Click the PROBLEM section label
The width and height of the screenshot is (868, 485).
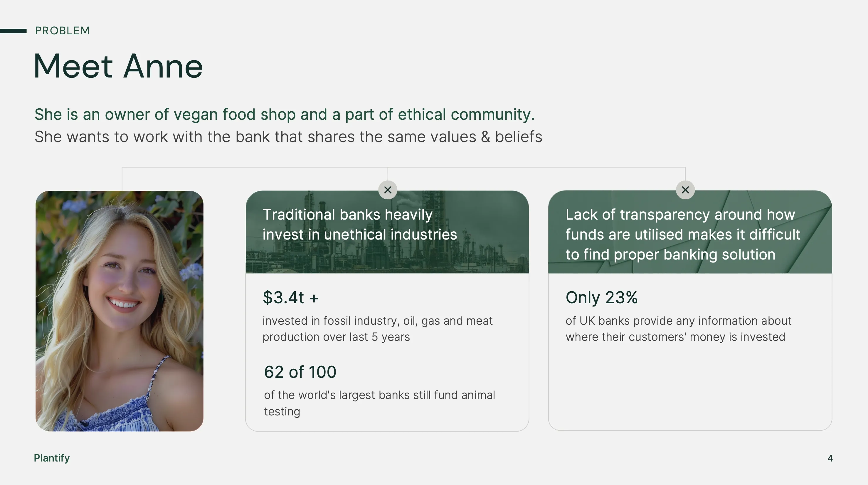click(62, 31)
